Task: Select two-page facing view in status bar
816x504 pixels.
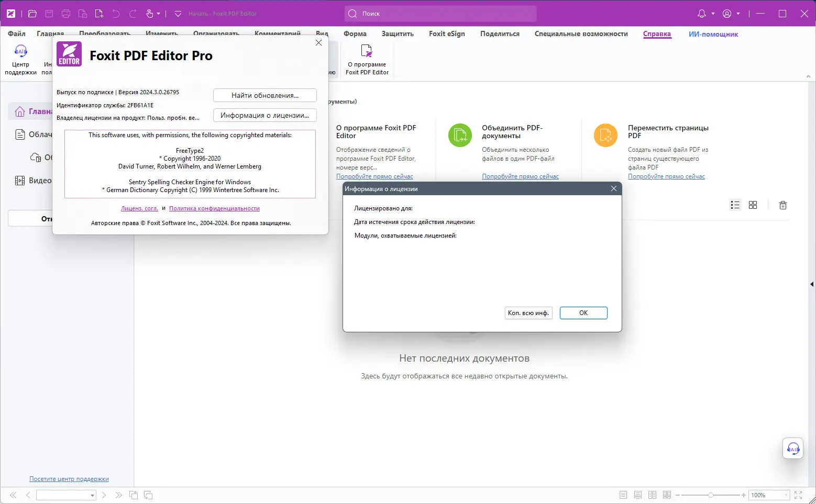Action: pyautogui.click(x=653, y=495)
